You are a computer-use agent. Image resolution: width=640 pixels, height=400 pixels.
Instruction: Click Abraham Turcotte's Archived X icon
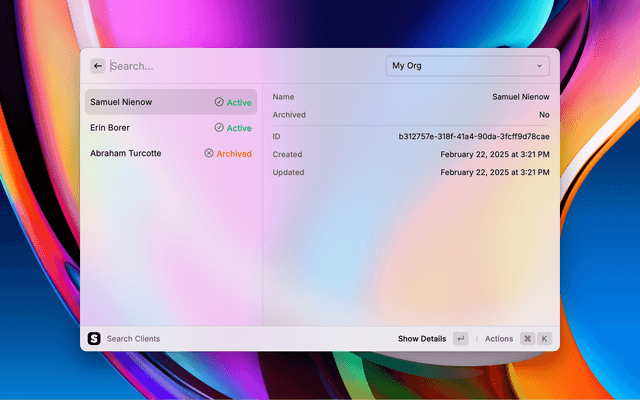(209, 154)
